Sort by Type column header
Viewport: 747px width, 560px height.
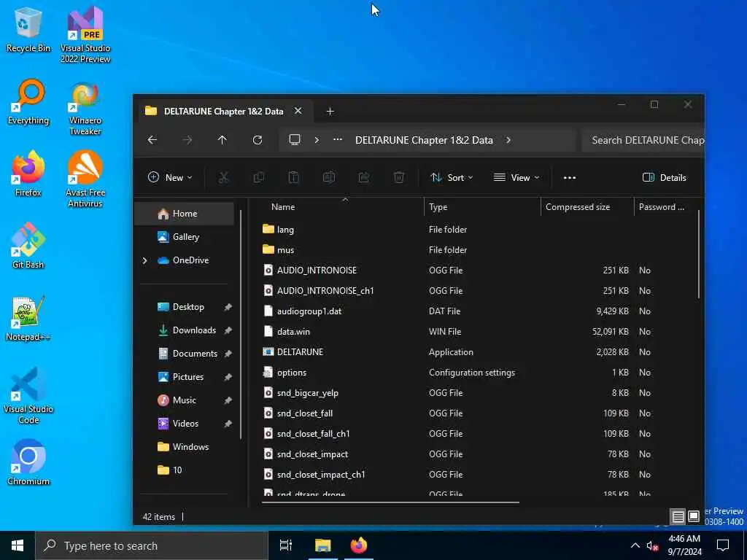pos(482,207)
